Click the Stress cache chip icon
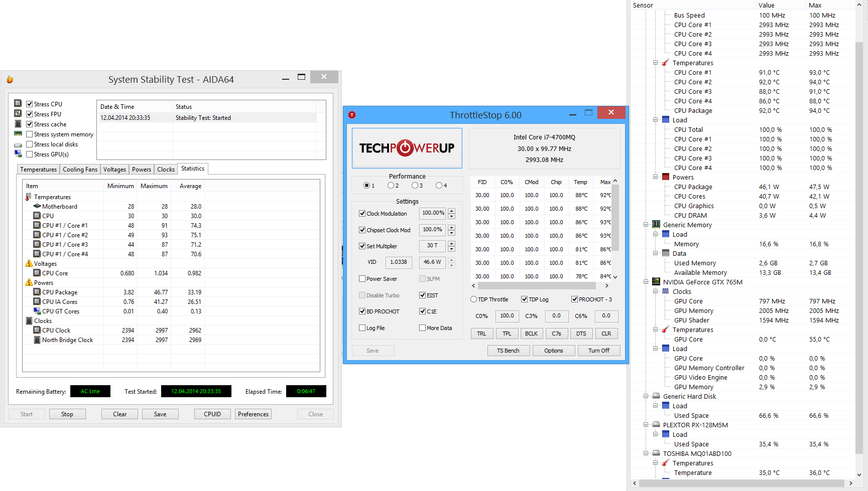 click(x=18, y=123)
